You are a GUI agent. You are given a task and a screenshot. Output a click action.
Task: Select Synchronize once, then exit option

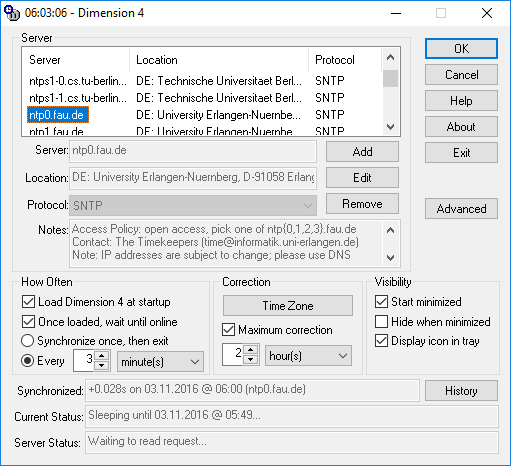point(27,341)
